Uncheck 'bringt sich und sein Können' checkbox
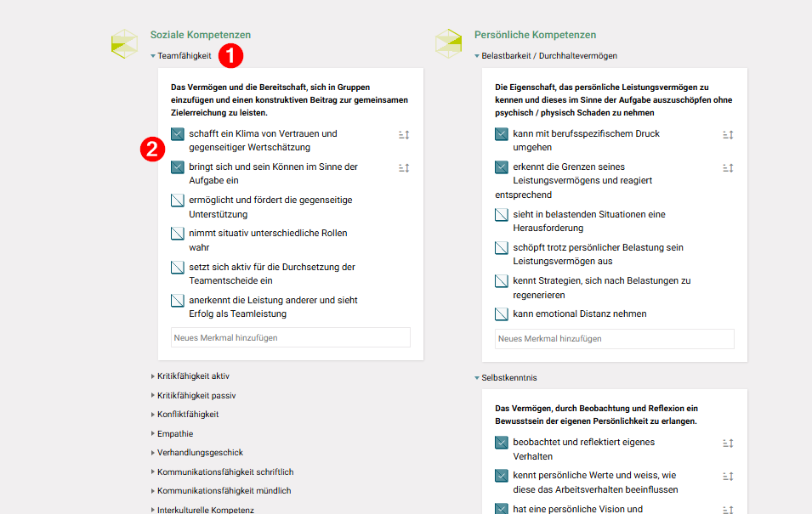This screenshot has height=514, width=812. pyautogui.click(x=178, y=167)
